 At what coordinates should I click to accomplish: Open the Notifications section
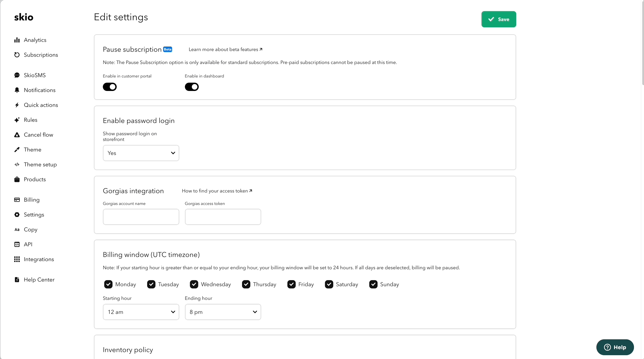coord(39,90)
